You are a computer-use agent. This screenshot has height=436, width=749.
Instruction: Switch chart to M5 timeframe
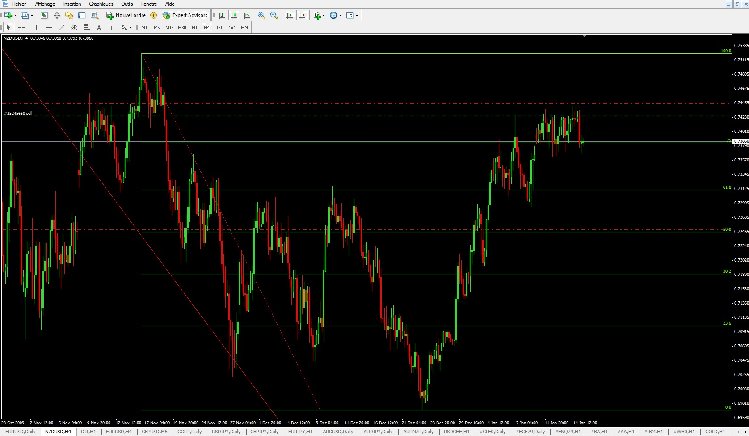click(x=156, y=28)
